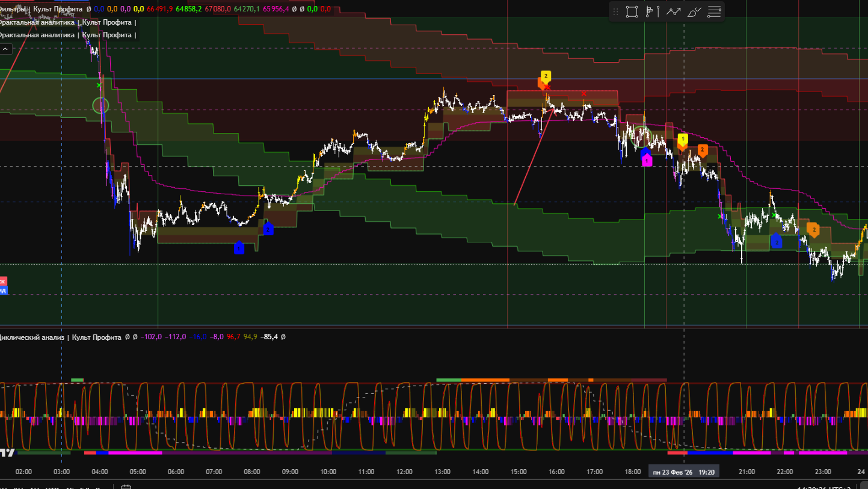
Task: Select the arrow path drawing tool
Action: click(x=673, y=11)
